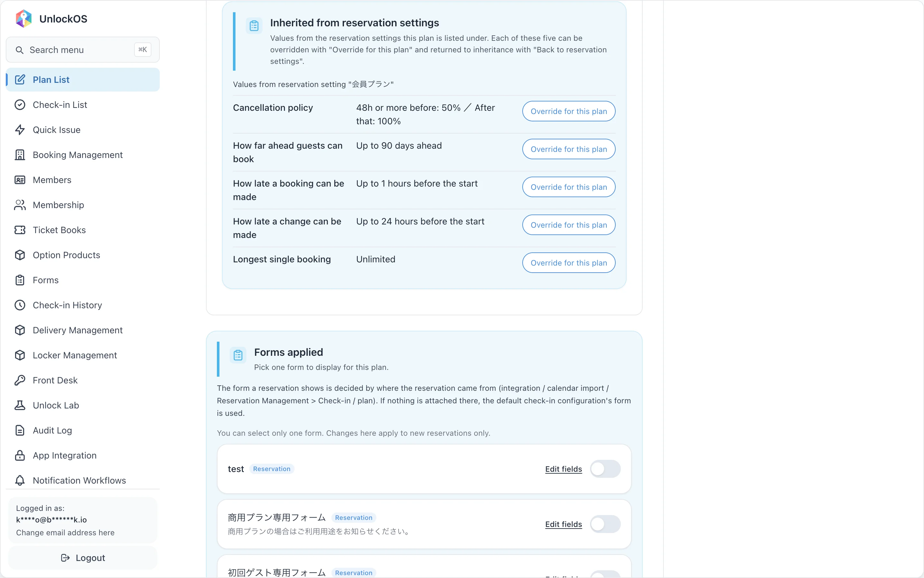This screenshot has height=578, width=924.
Task: Click the Ticket Books ticket icon
Action: (x=20, y=230)
